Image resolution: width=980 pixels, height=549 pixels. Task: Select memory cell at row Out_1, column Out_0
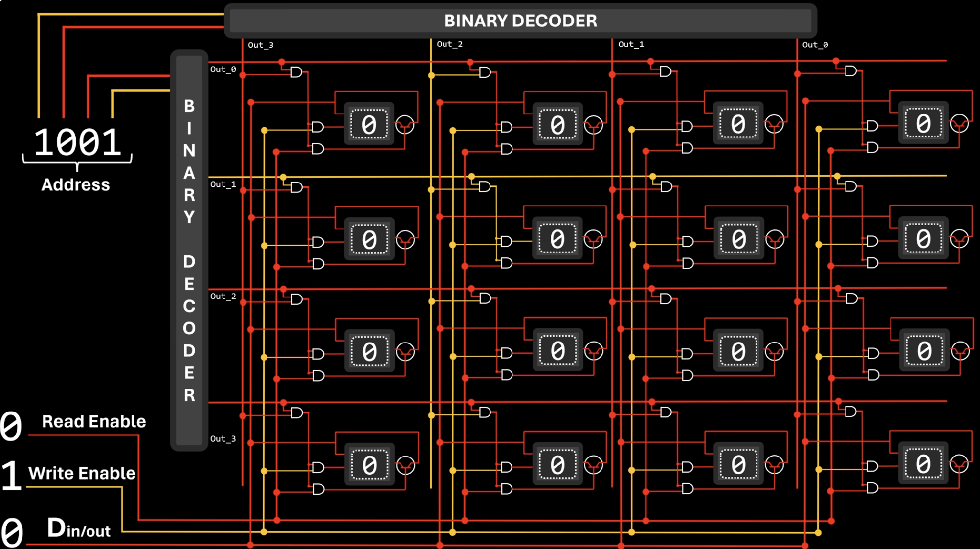tap(923, 238)
